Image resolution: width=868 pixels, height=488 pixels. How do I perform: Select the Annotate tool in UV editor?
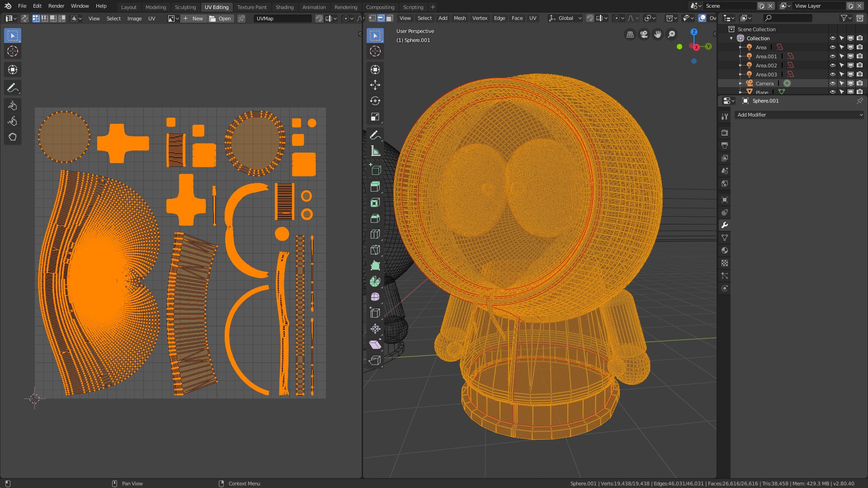tap(13, 88)
